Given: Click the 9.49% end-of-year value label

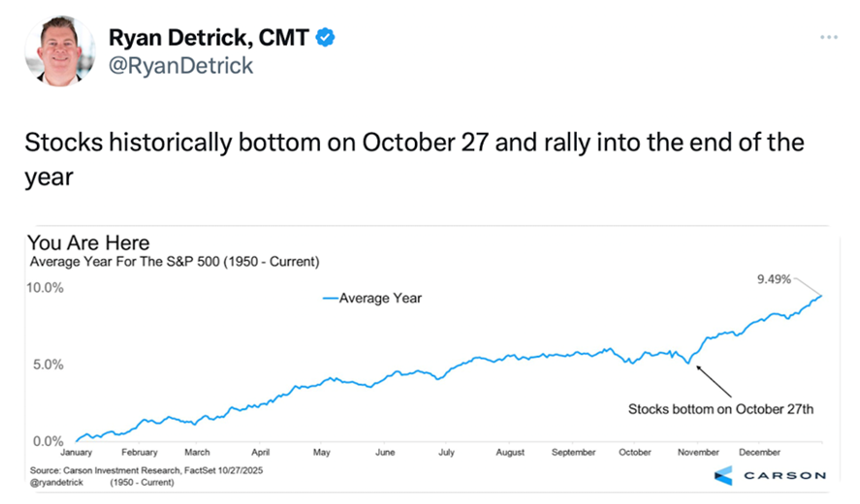Looking at the screenshot, I should [774, 279].
